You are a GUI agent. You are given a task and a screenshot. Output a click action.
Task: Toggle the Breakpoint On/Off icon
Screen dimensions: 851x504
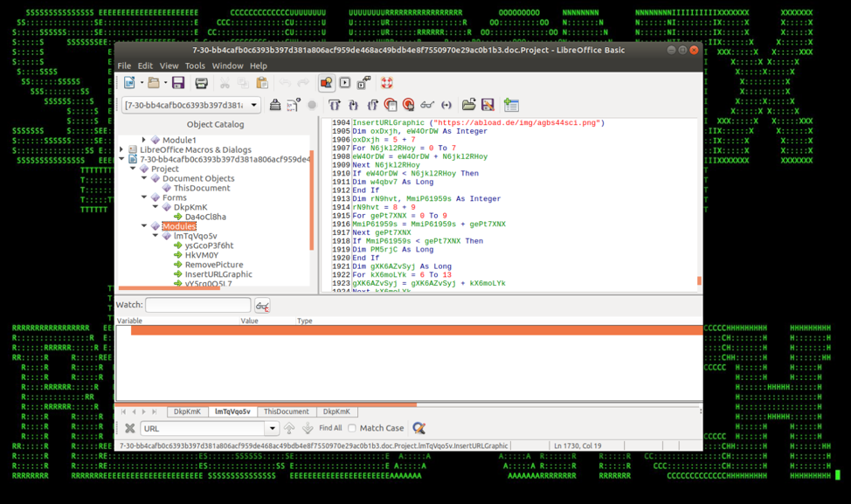[390, 105]
